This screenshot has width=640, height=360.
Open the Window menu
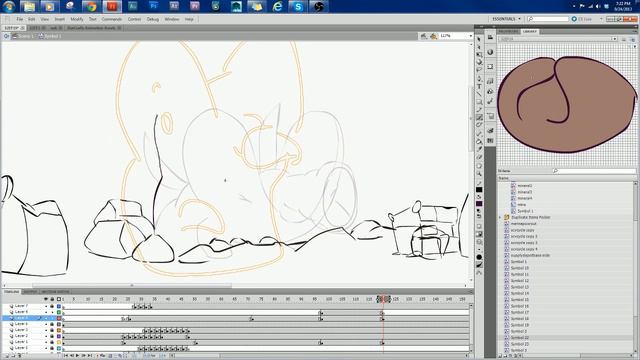click(172, 19)
